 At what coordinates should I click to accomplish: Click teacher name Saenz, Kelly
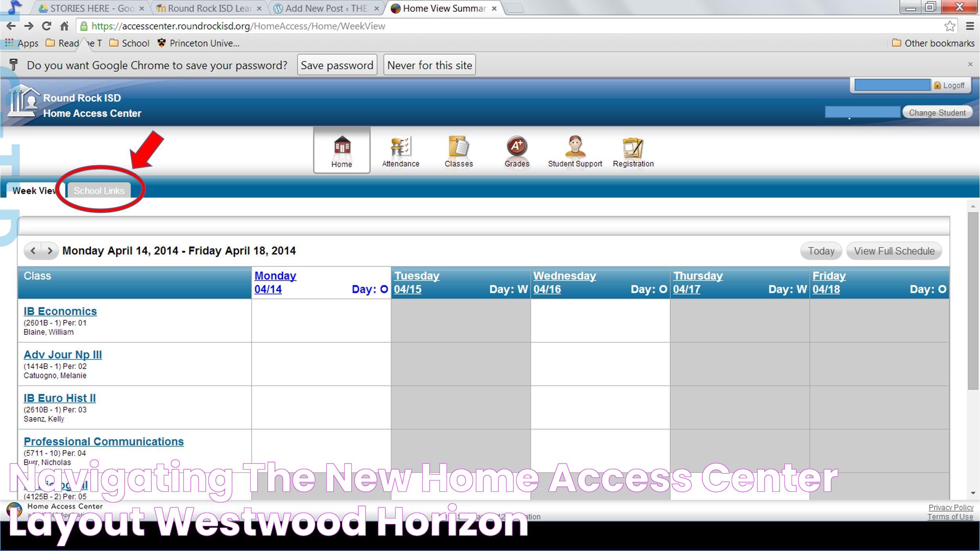44,419
